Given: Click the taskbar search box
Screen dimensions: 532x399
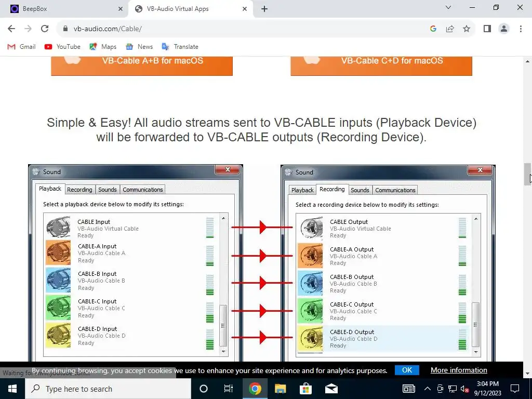Looking at the screenshot, I should pos(108,389).
